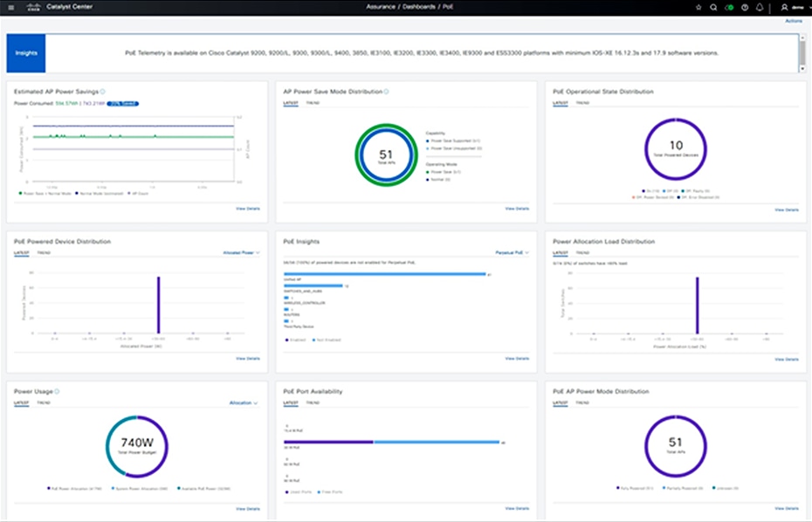Open Perpetual PoE dropdown in PoE Insights
This screenshot has width=812, height=522.
pyautogui.click(x=512, y=252)
